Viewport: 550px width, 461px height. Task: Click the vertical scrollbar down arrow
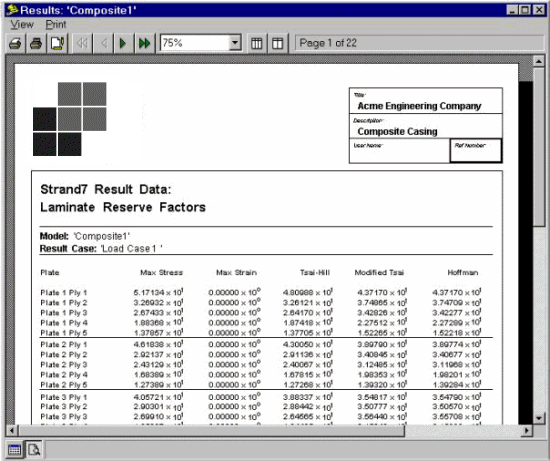click(x=539, y=418)
